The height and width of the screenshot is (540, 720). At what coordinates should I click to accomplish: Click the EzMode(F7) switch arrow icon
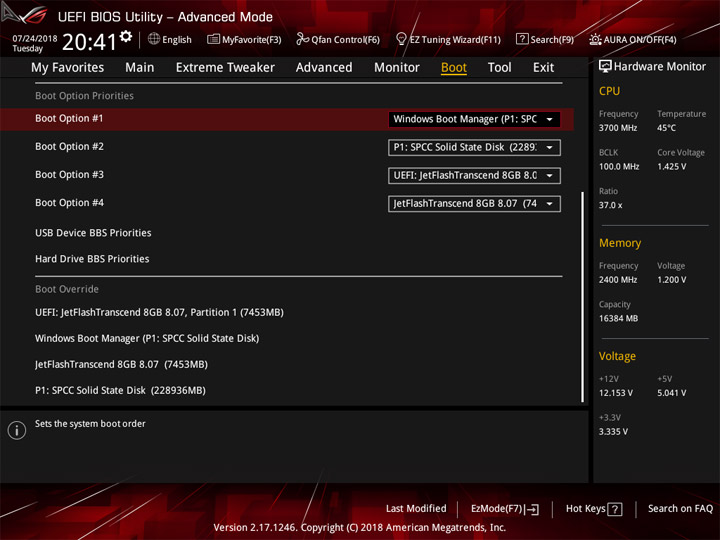pyautogui.click(x=533, y=509)
